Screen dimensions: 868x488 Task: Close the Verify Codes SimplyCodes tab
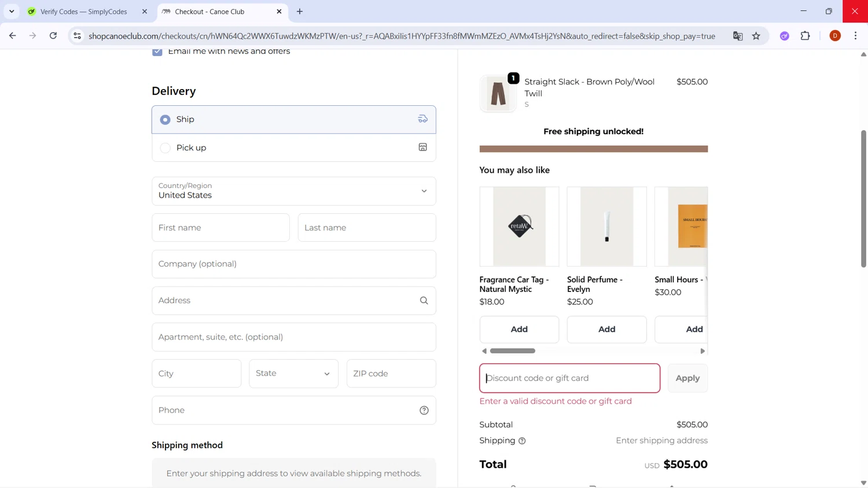tap(145, 12)
